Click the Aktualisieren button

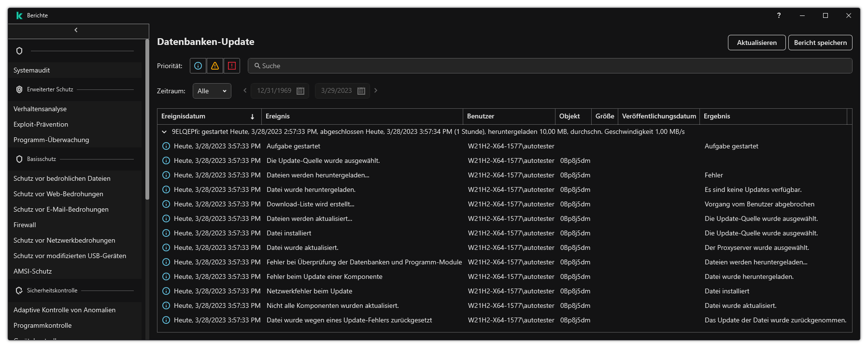pos(756,43)
